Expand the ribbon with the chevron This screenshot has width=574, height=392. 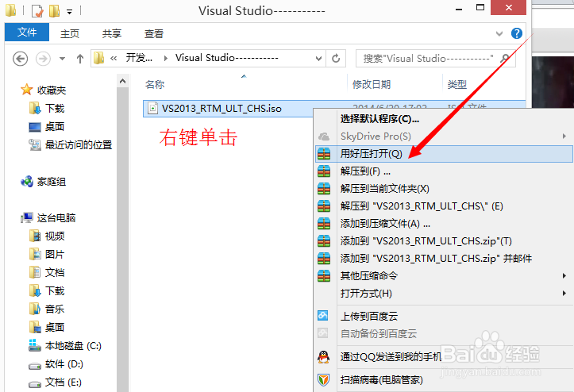[499, 33]
